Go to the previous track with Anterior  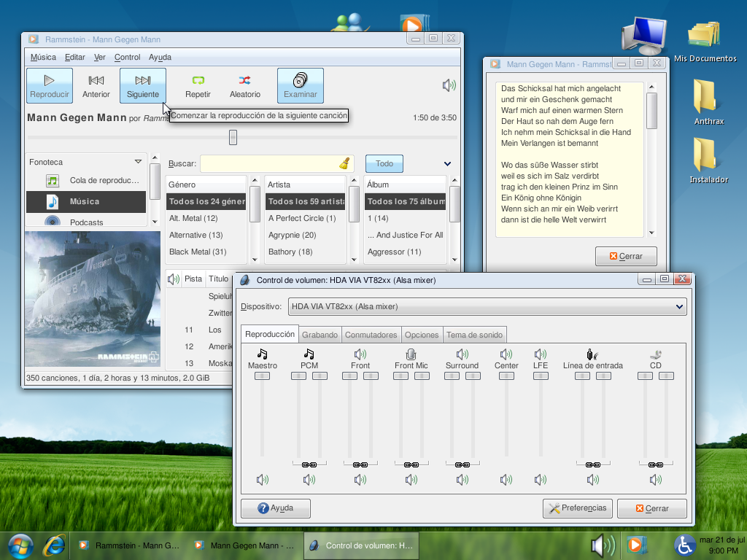[96, 86]
